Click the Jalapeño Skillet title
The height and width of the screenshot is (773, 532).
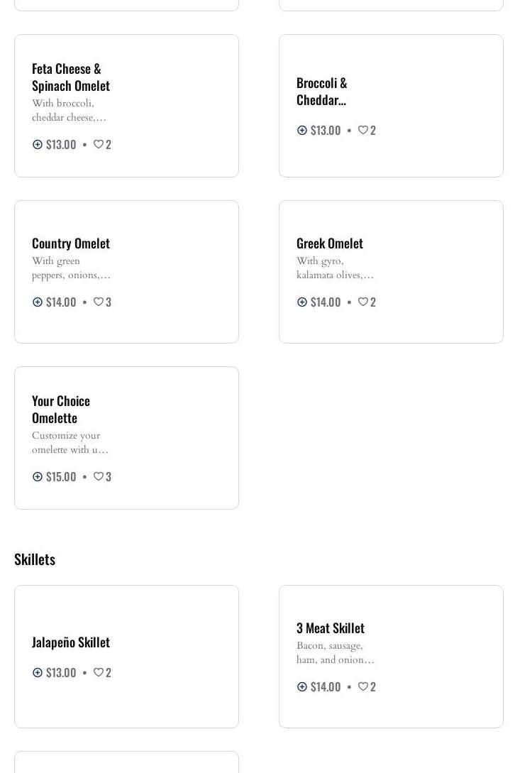70,642
